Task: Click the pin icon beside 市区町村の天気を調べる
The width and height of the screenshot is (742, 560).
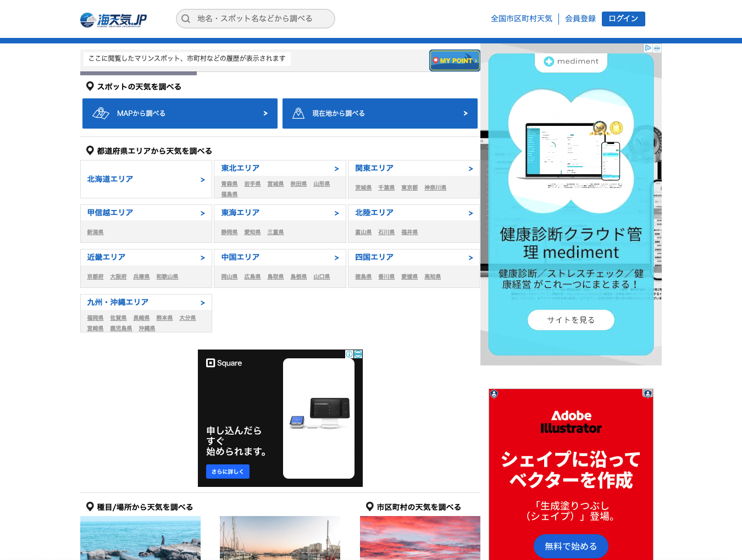Action: (x=369, y=507)
